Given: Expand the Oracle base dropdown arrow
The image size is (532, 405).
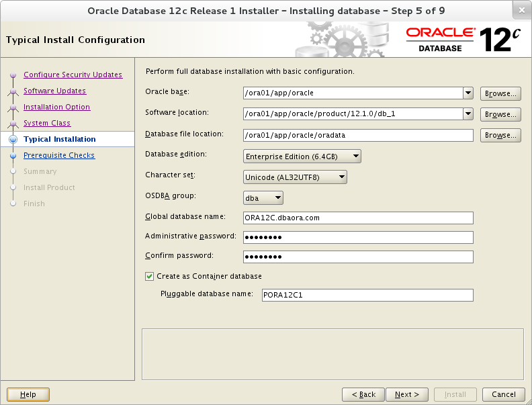Looking at the screenshot, I should [x=468, y=93].
